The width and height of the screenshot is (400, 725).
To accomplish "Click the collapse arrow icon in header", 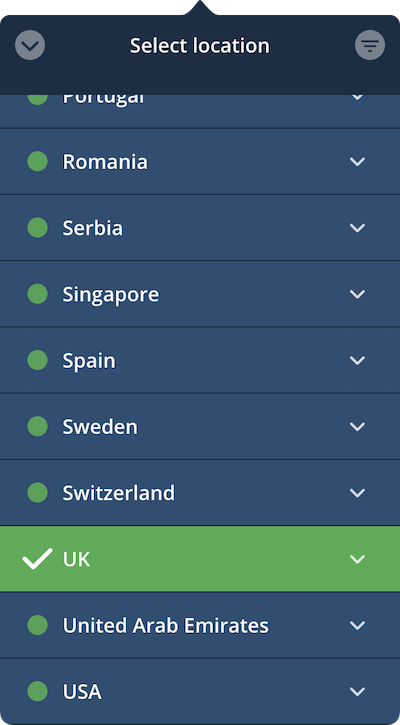I will 30,45.
